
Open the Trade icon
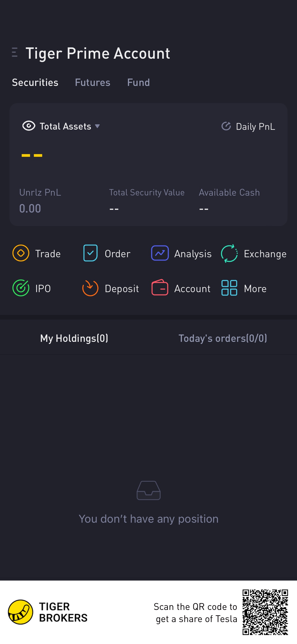[21, 253]
